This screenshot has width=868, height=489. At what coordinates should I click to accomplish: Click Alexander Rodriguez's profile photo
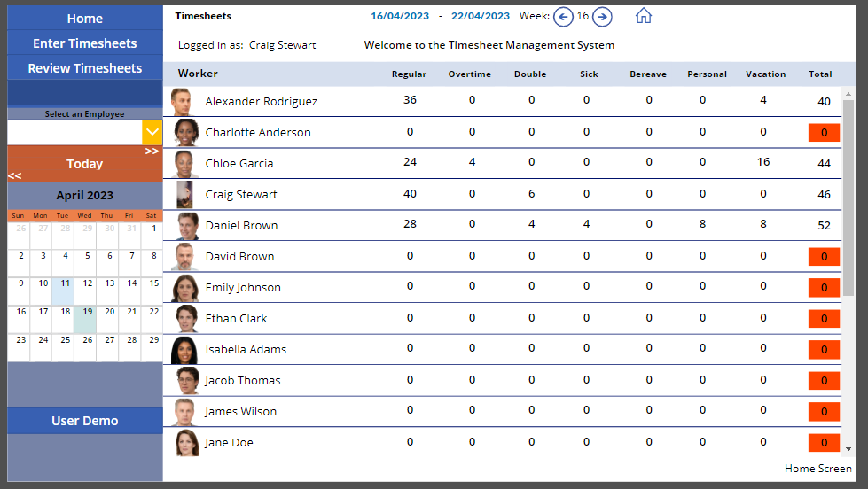point(182,102)
